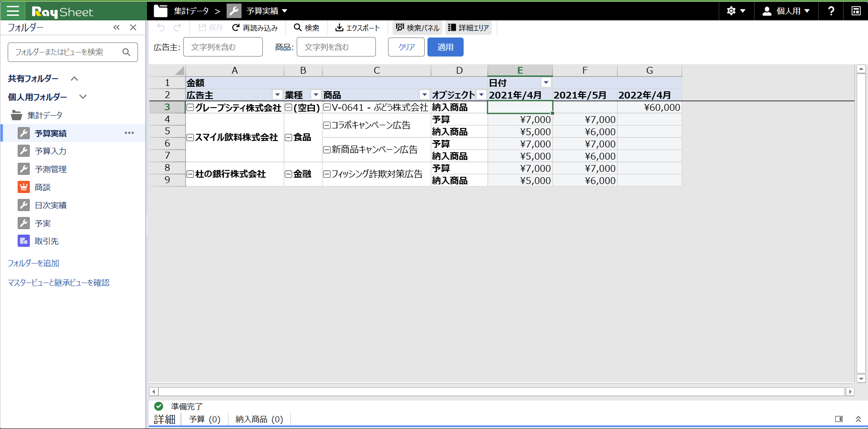The height and width of the screenshot is (429, 868).
Task: Reload data with 再読み込み
Action: click(x=255, y=28)
